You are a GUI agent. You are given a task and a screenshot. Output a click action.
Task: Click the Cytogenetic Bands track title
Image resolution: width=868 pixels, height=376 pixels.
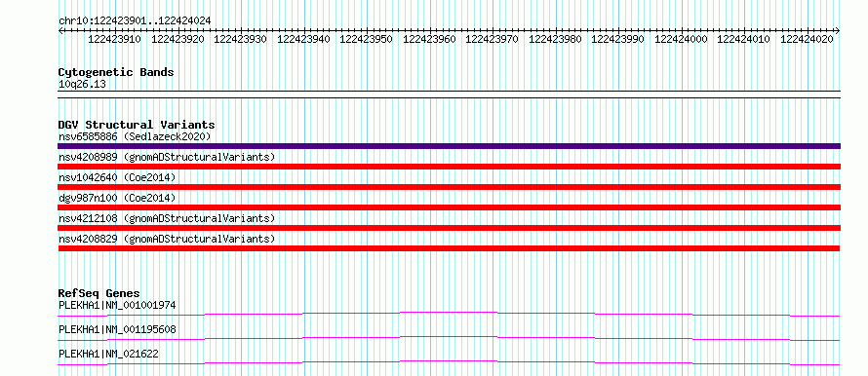116,72
